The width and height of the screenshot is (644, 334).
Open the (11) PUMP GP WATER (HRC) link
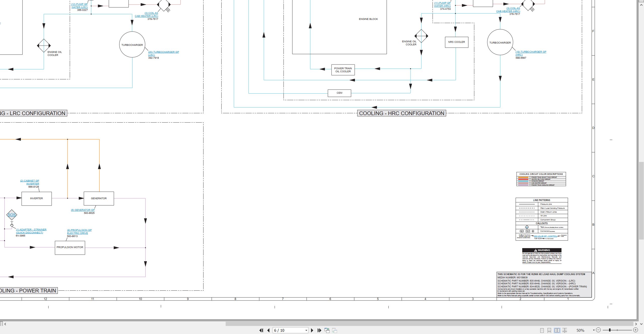click(x=442, y=5)
